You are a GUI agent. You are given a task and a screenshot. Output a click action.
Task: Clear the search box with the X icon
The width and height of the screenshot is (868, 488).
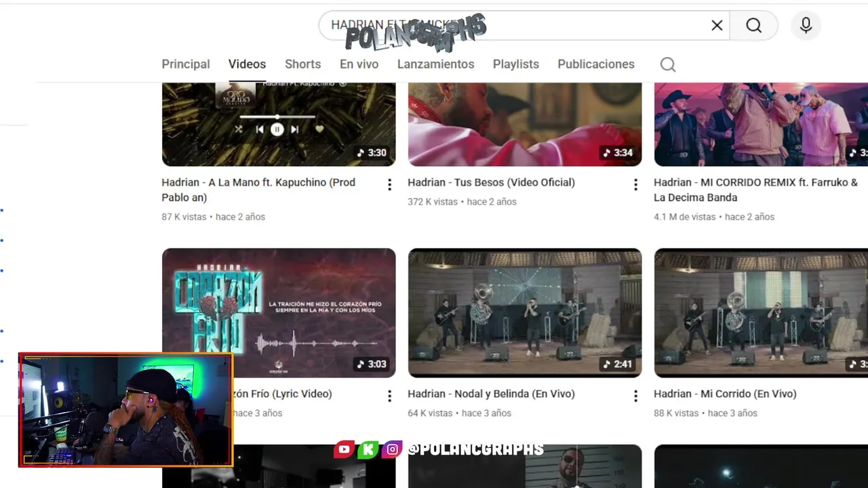[x=717, y=25]
